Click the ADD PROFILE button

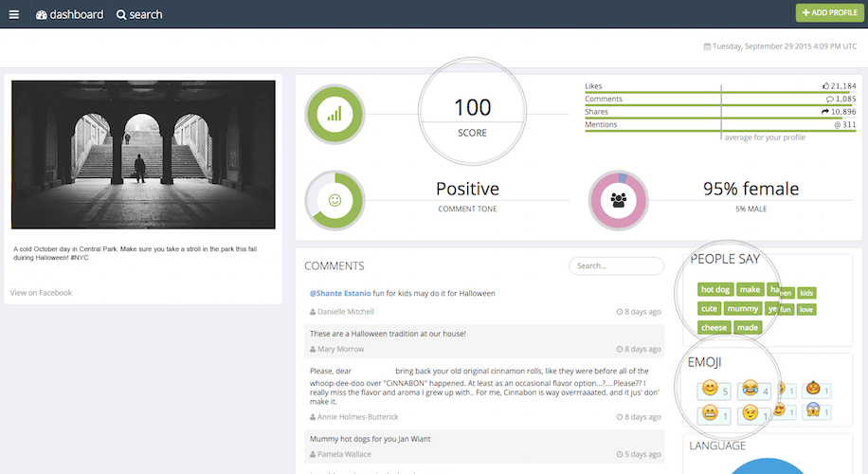[829, 12]
